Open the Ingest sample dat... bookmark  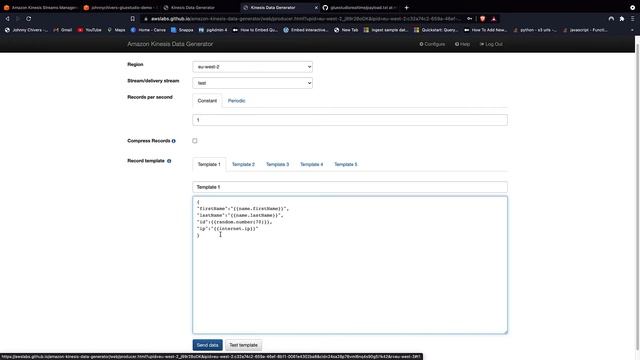(x=386, y=30)
